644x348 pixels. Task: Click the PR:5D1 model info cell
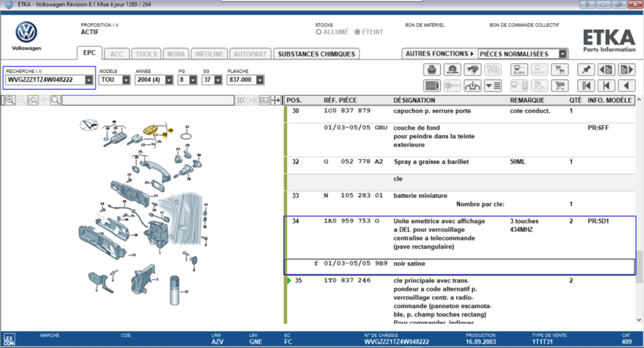598,221
